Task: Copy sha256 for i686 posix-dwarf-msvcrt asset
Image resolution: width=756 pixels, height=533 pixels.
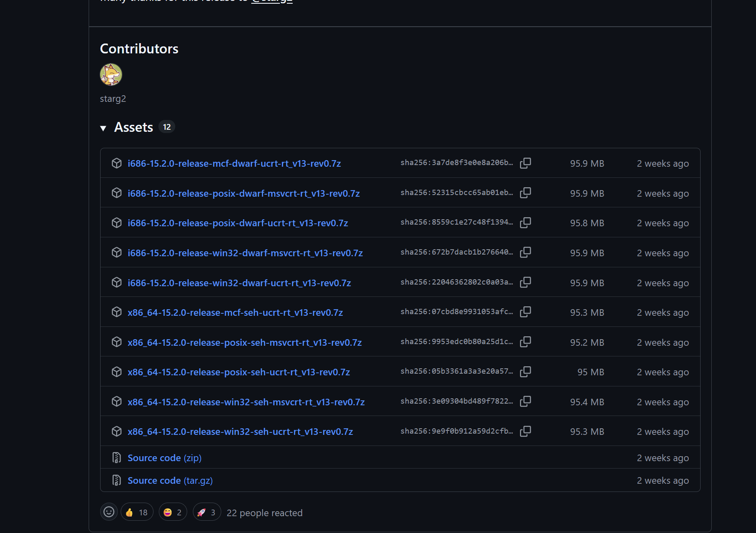Action: click(525, 193)
